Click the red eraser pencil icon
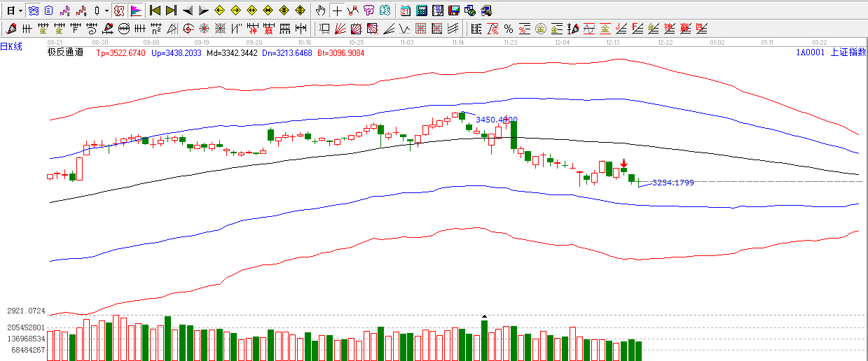This screenshot has height=361, width=868. click(x=11, y=29)
